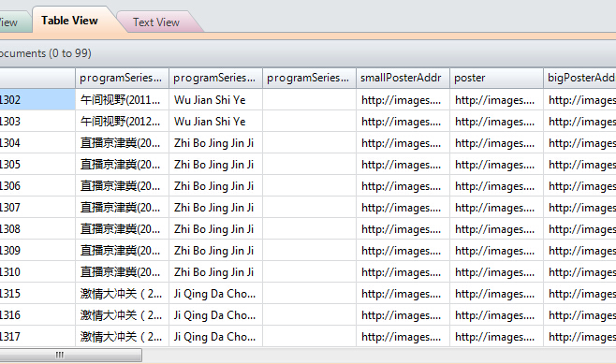Select the row id cell 1309
This screenshot has width=616, height=364.
pyautogui.click(x=37, y=251)
